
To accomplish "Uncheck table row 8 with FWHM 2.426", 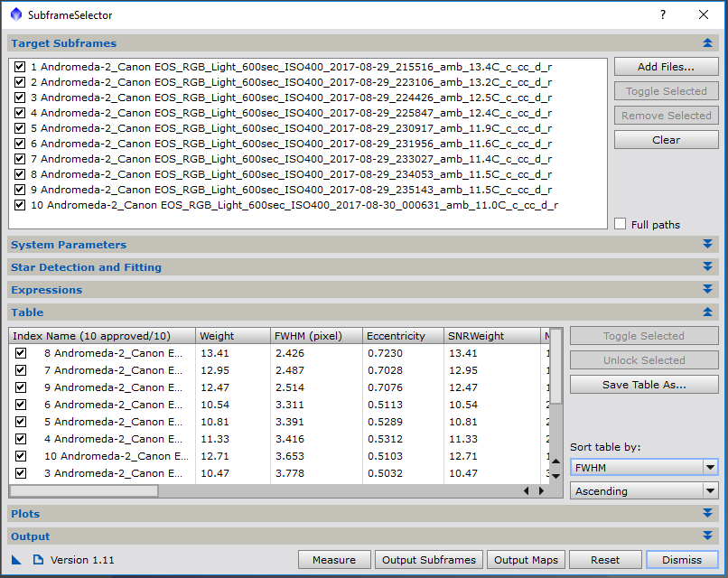I will tap(21, 353).
